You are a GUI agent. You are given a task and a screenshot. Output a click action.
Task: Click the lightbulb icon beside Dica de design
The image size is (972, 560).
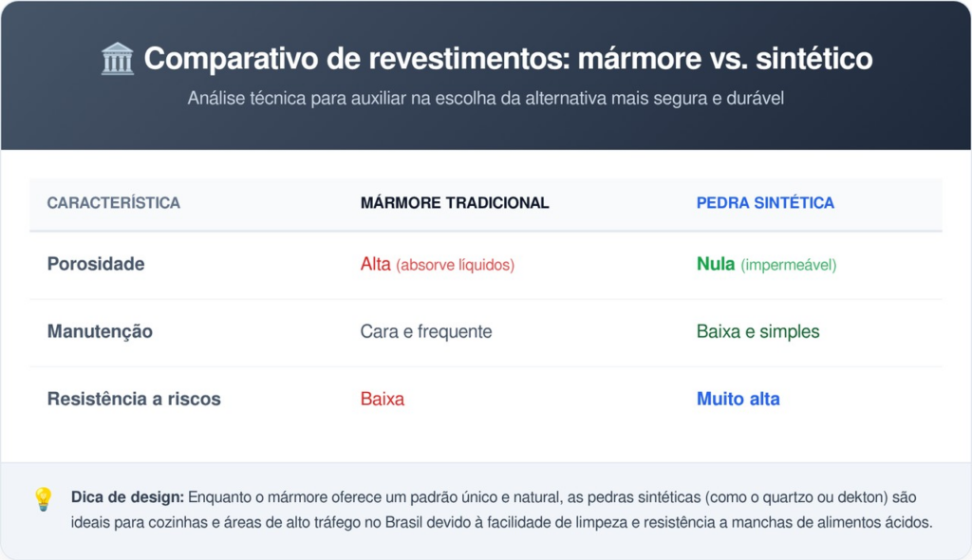[x=44, y=499]
